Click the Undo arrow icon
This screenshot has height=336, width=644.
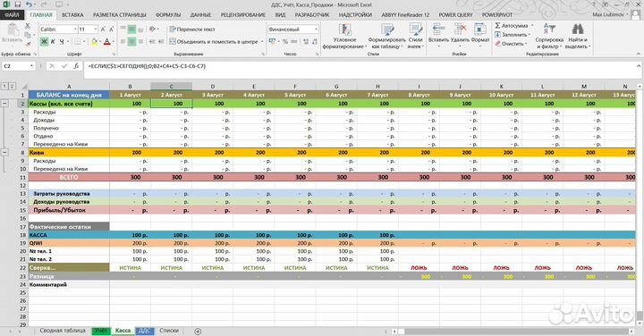coord(29,4)
